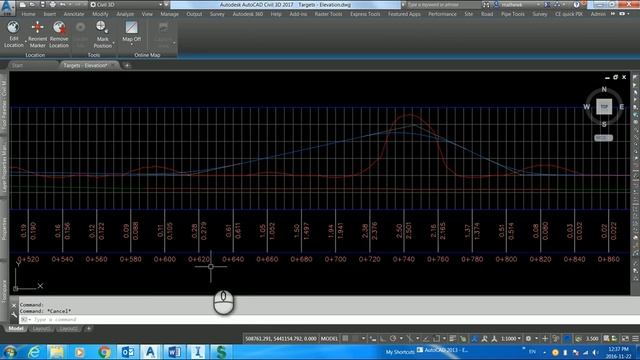Screen dimensions: 640x360
Task: Open the AutoCAD application menu button
Action: coord(7,7)
